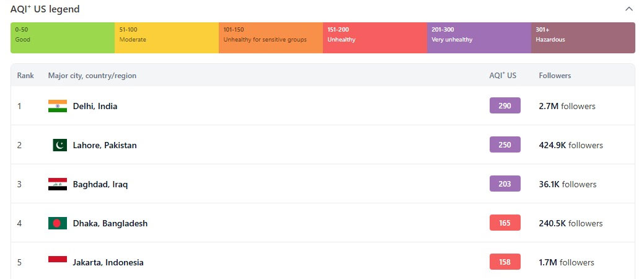Open the Delhi, India city link
The height and width of the screenshot is (279, 644).
coord(95,106)
